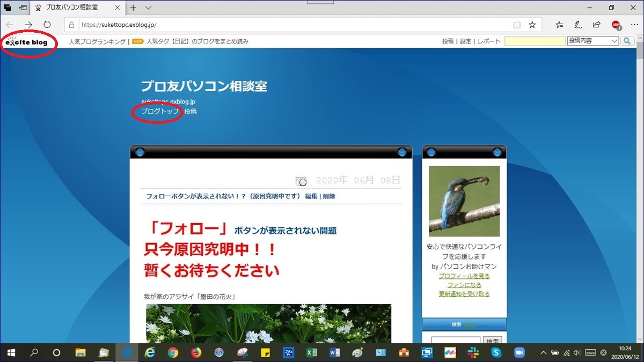Open Slack from the taskbar

pos(473,352)
